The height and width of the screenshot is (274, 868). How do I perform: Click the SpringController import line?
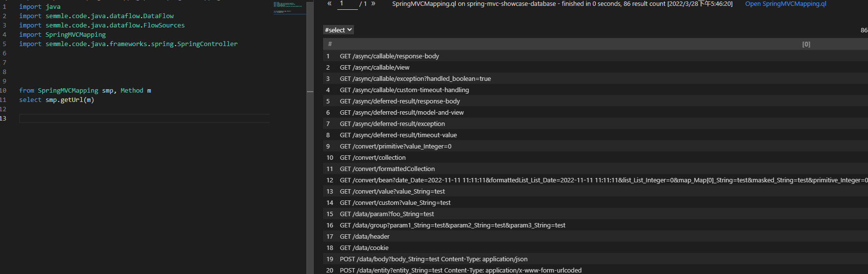pos(128,44)
